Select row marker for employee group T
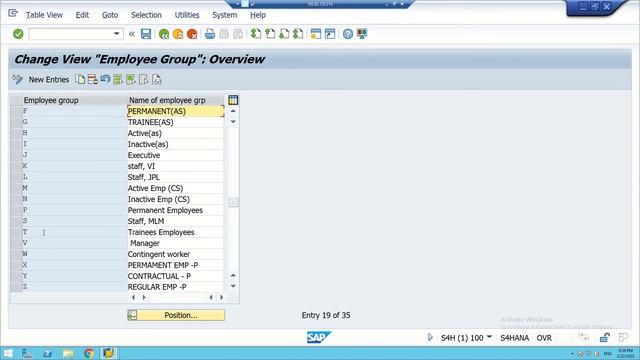Viewport: 640px width, 360px height. point(16,232)
